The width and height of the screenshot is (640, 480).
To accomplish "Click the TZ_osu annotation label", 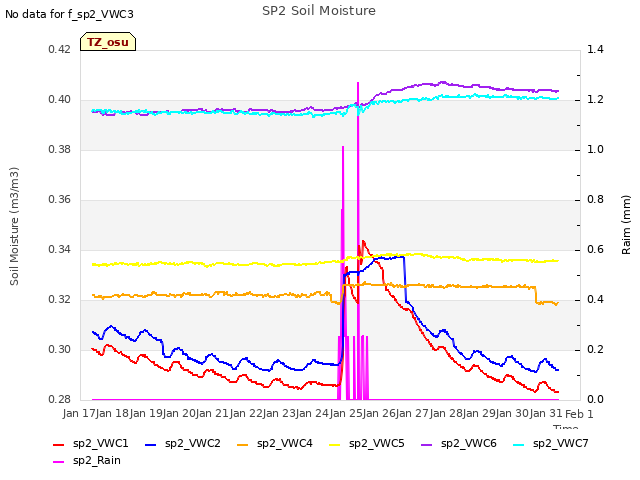I will point(108,42).
